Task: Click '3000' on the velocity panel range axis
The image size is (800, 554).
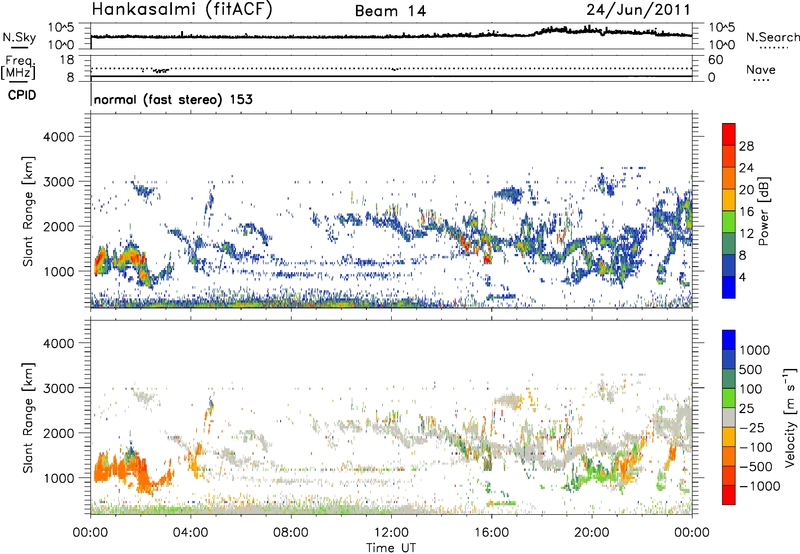Action: 58,388
